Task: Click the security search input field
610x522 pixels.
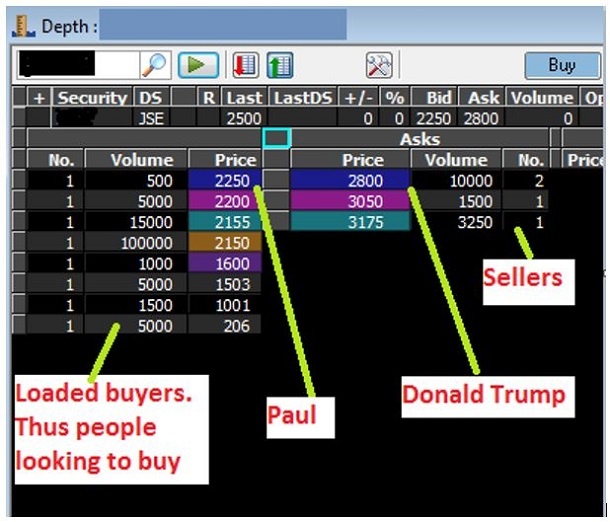Action: coord(77,66)
